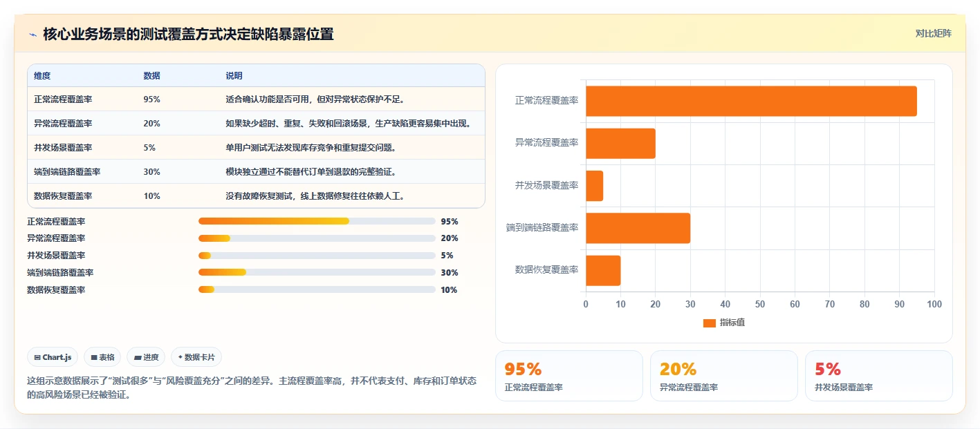Open the yellow 20% stat card
The height and width of the screenshot is (429, 980).
coord(723,376)
